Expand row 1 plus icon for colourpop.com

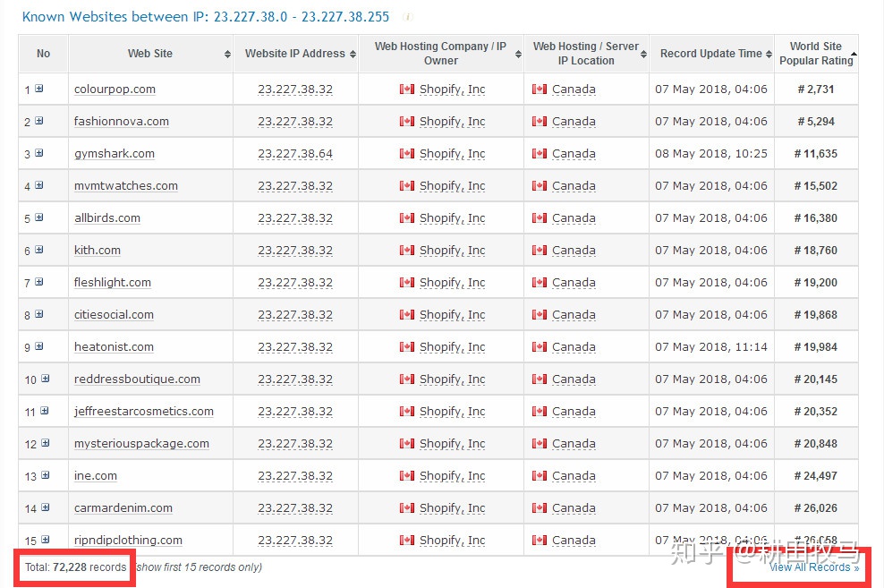(x=39, y=89)
